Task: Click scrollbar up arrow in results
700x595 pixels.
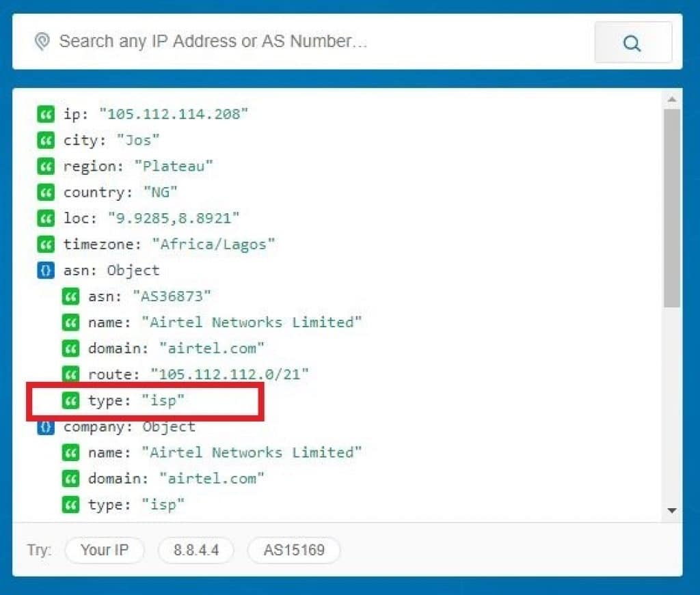Action: click(x=671, y=100)
